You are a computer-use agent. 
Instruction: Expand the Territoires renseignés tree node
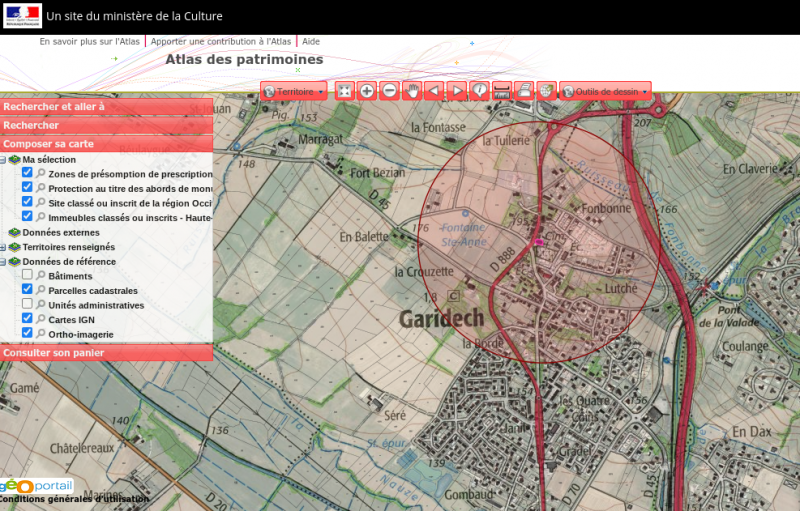click(x=4, y=247)
